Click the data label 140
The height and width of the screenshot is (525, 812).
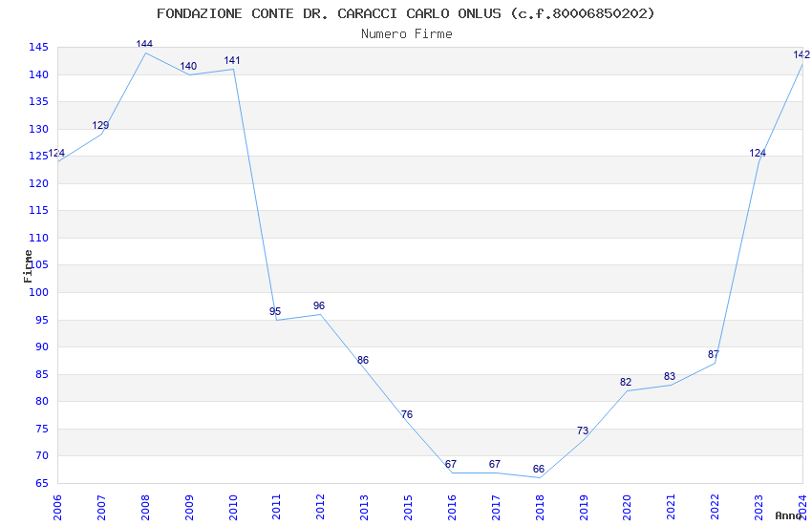coord(188,66)
